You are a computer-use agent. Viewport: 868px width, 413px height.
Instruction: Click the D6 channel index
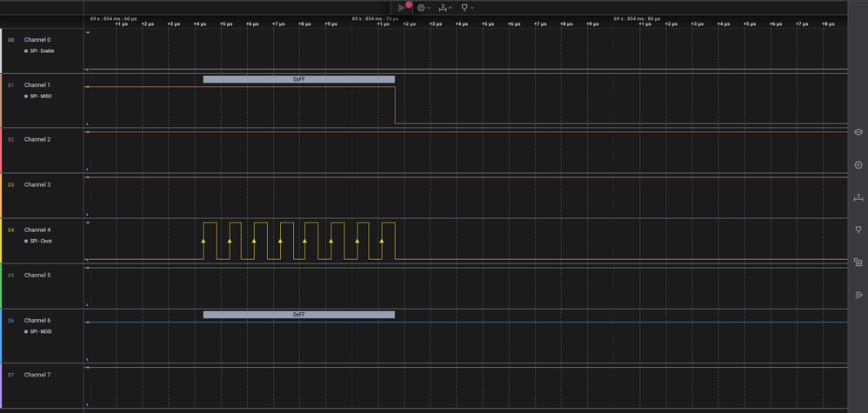click(10, 321)
